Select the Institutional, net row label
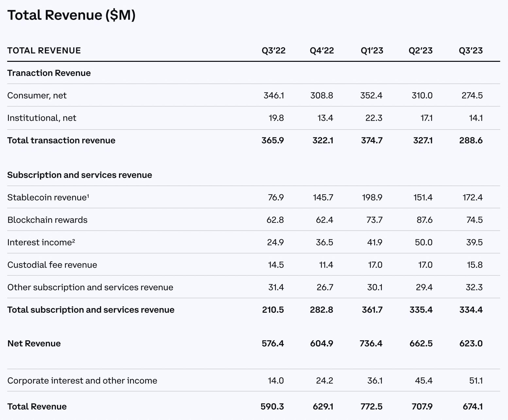 point(42,118)
